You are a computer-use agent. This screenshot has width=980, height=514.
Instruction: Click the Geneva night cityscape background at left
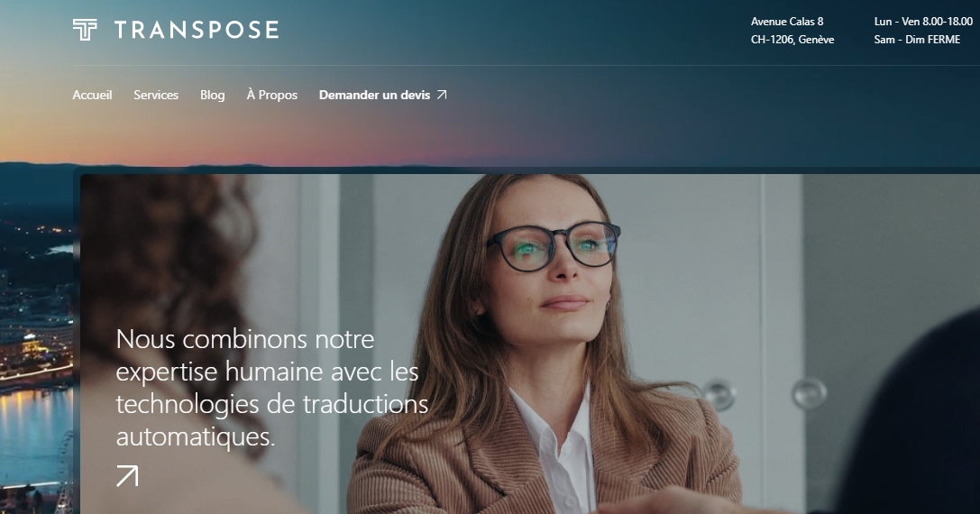pyautogui.click(x=36, y=337)
